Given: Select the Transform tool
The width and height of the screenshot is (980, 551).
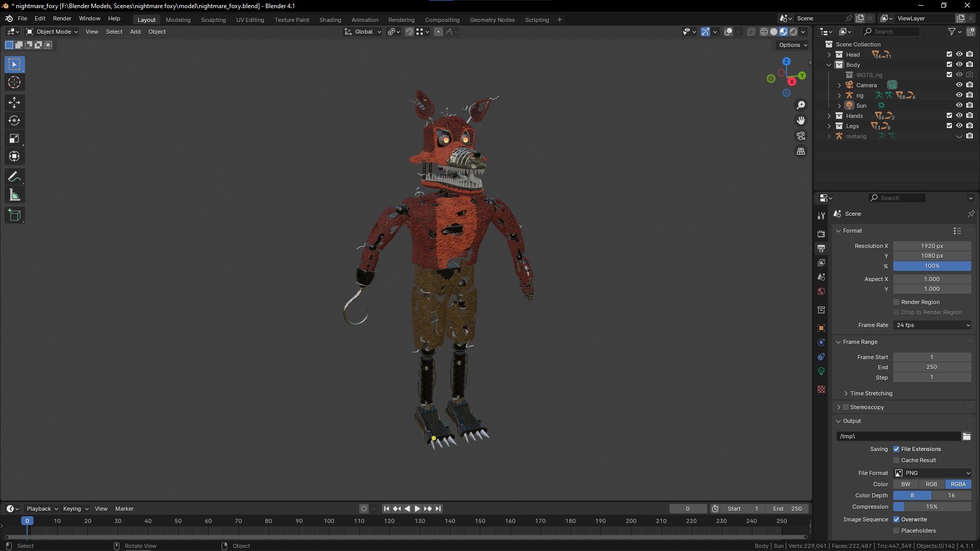Looking at the screenshot, I should click(x=14, y=156).
